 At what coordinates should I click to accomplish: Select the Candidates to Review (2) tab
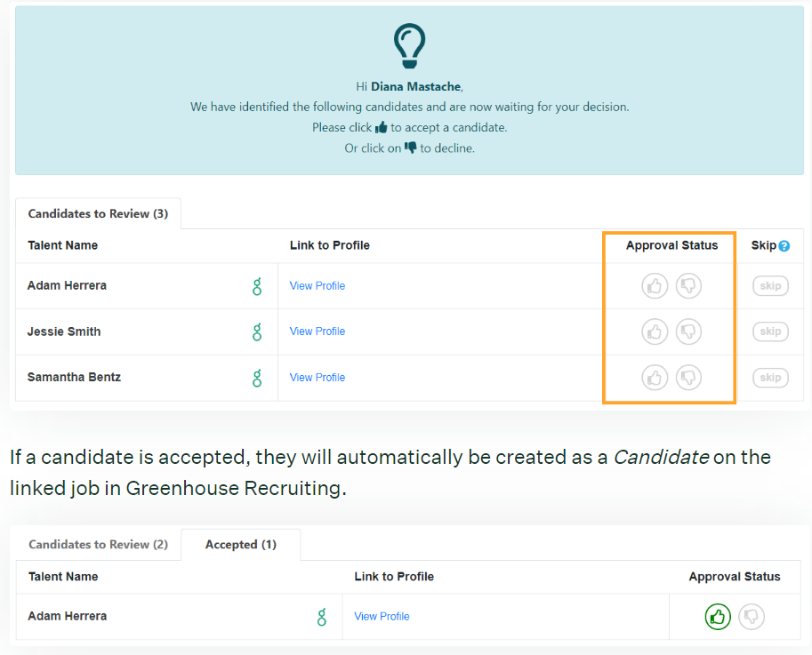pyautogui.click(x=98, y=545)
